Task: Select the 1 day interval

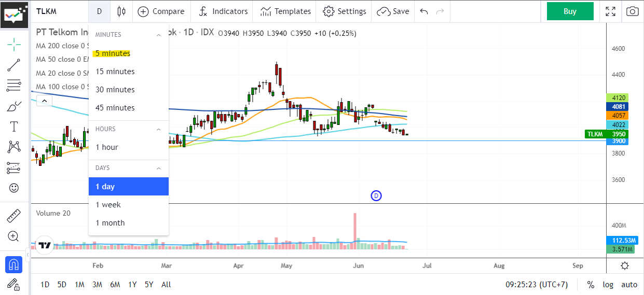Action: tap(129, 187)
